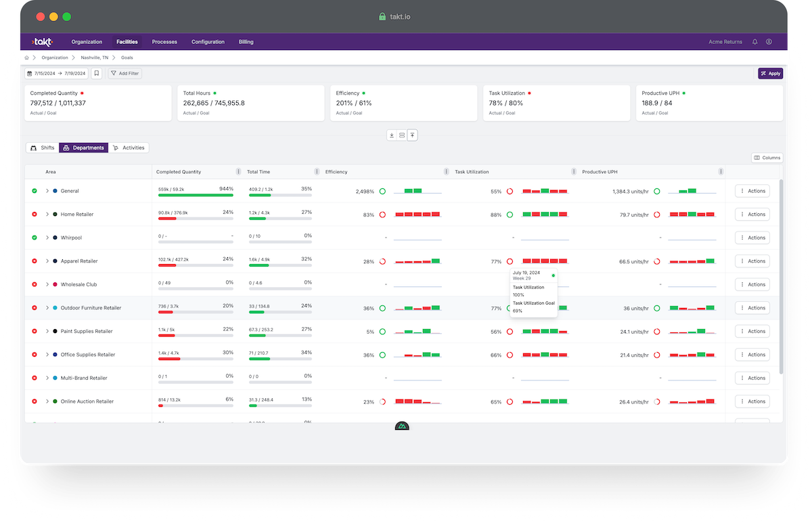Open the Productive UPH column menu dots
This screenshot has width=812, height=522.
coord(721,172)
